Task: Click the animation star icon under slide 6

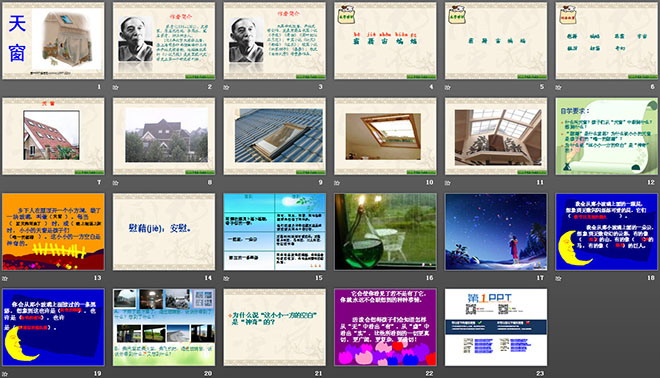Action: pyautogui.click(x=559, y=88)
